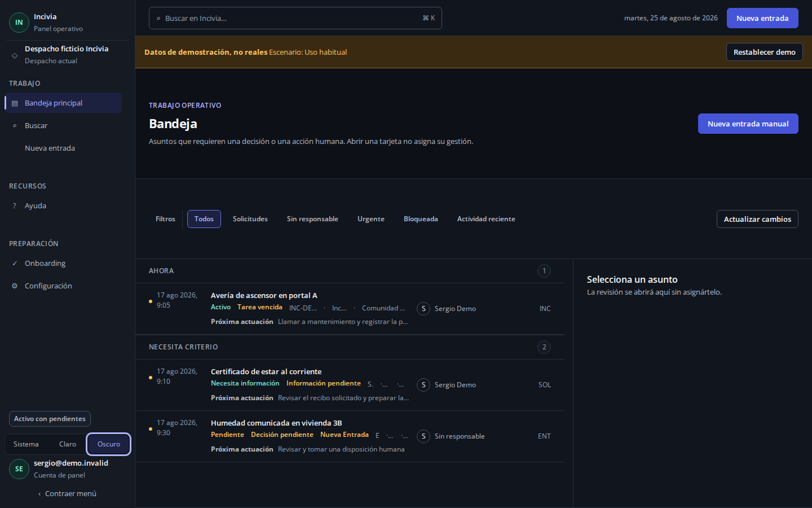Collapse the sidebar with Contraer menú
This screenshot has width=812, height=508.
[67, 494]
